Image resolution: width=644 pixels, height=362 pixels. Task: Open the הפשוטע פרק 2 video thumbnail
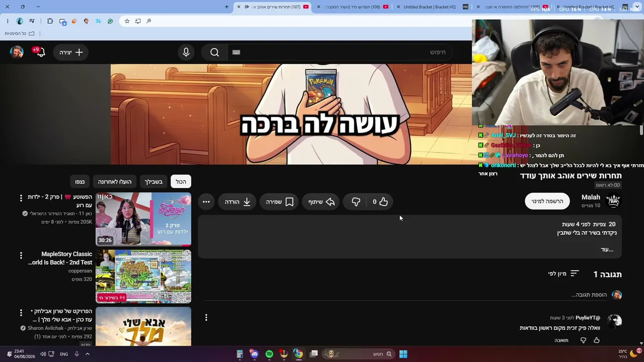tap(143, 219)
